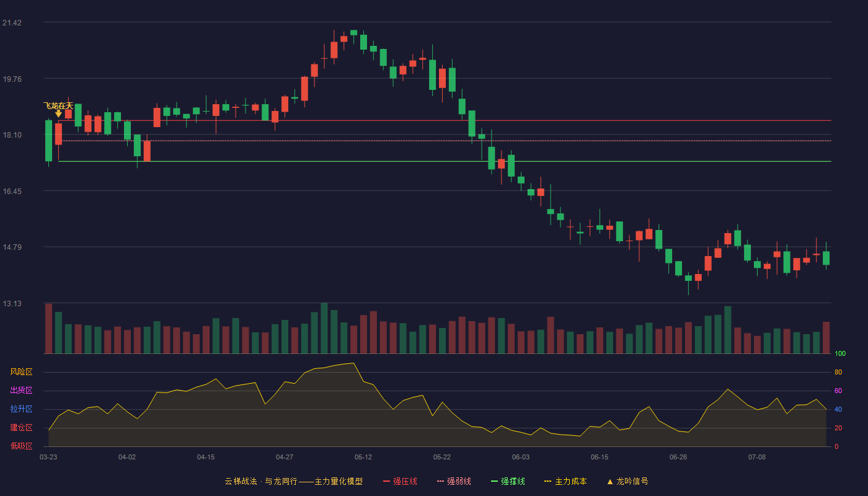The height and width of the screenshot is (496, 868).
Task: Select the 低吸区 zone label
Action: pos(21,446)
